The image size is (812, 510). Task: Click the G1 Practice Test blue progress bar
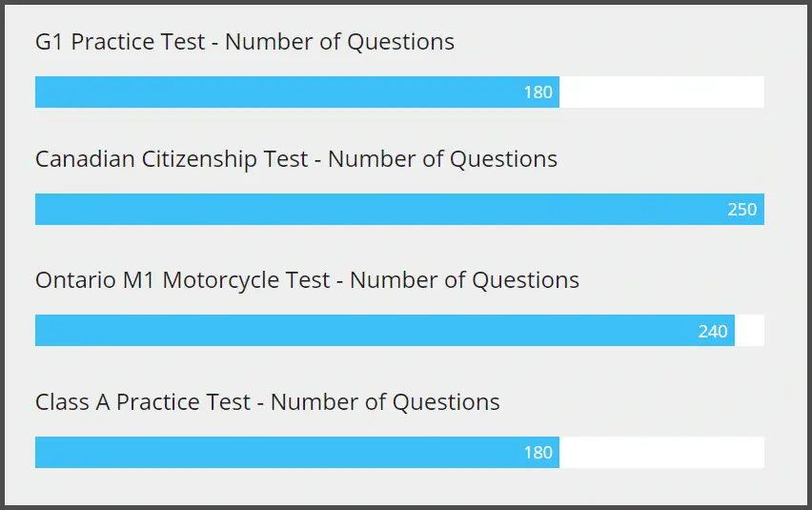pos(297,92)
